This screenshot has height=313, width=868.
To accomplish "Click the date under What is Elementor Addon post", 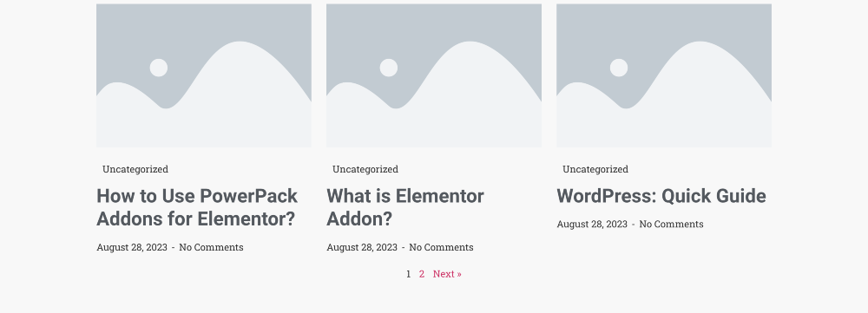I will coord(362,247).
